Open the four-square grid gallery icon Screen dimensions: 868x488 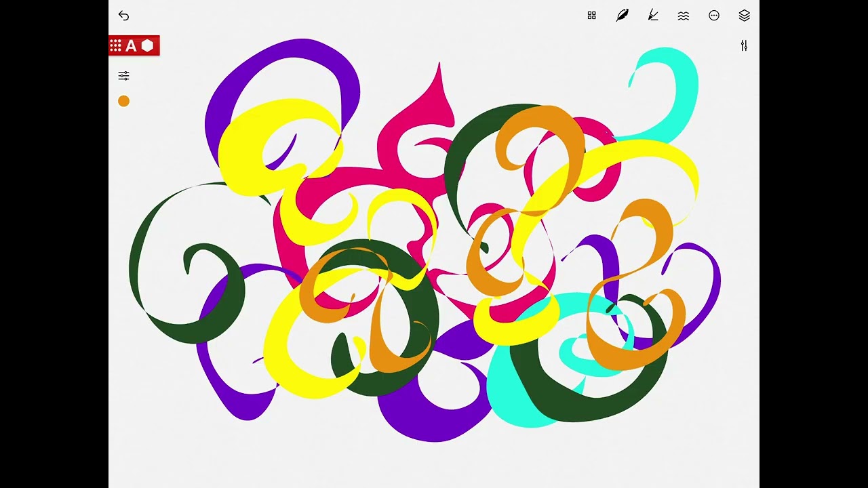tap(591, 16)
